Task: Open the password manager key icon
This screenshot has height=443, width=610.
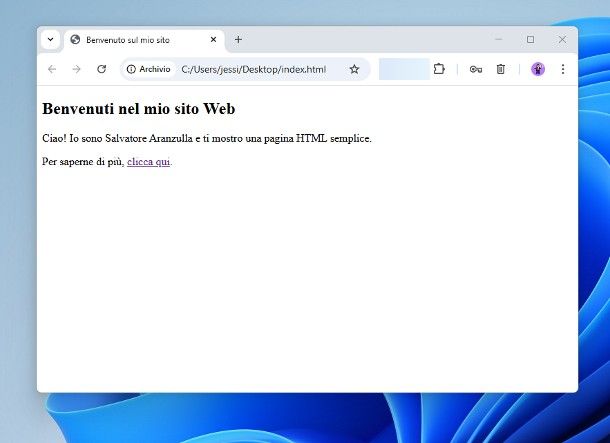Action: click(476, 69)
